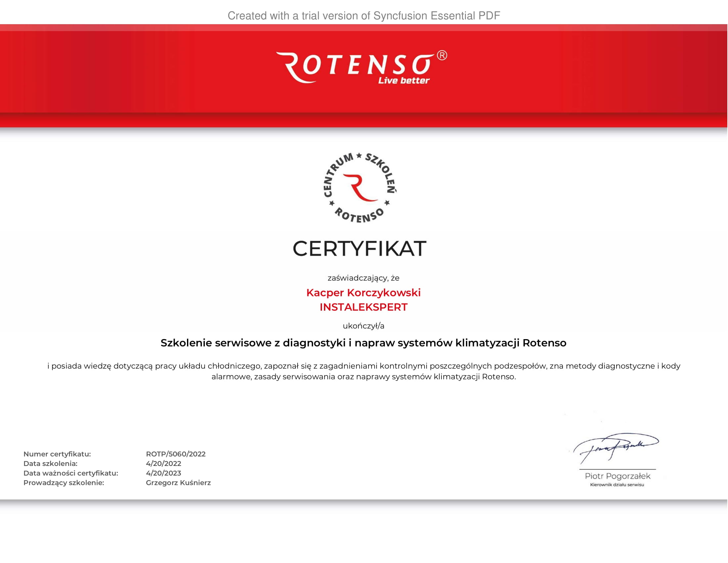Click the text "zaświadczający, że"

tap(363, 278)
